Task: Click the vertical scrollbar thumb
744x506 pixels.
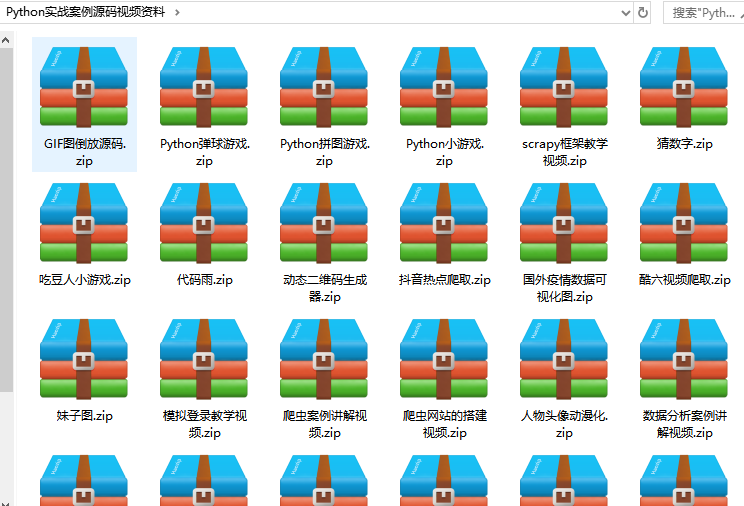Action: (x=6, y=220)
